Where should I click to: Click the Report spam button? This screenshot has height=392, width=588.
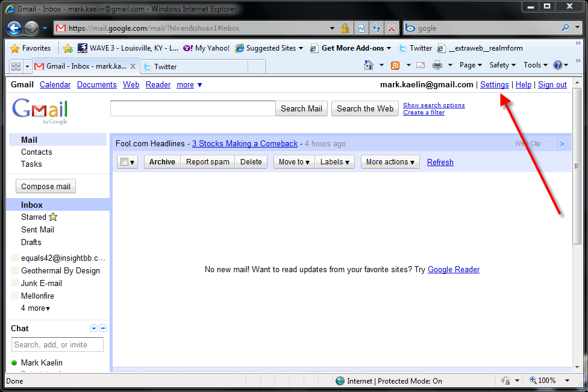[208, 162]
